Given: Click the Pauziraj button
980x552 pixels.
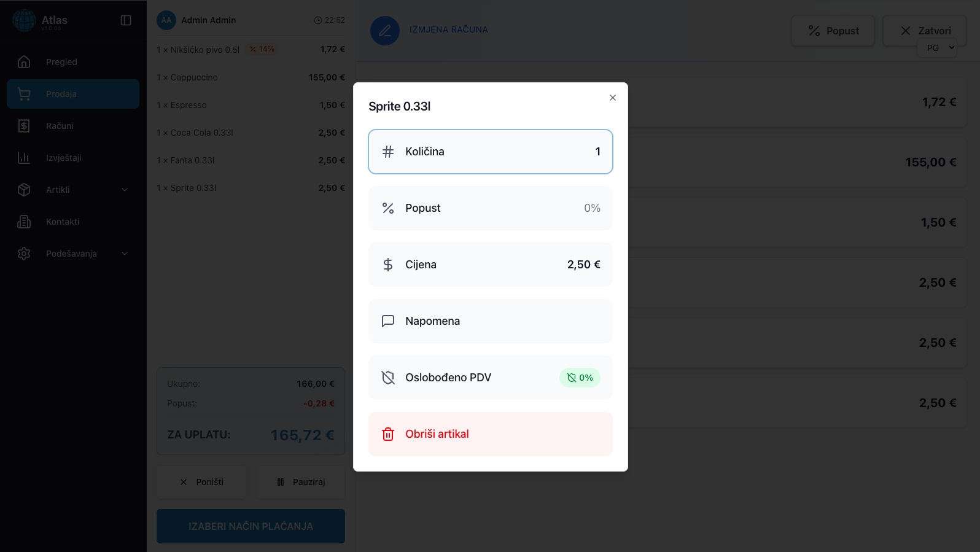Looking at the screenshot, I should 301,482.
